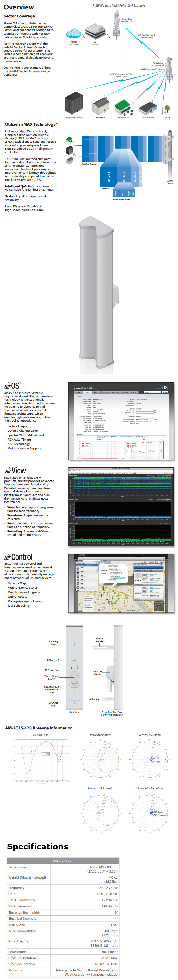Open the ADVANCED tab in airOS
The width and height of the screenshot is (178, 980).
(116, 393)
